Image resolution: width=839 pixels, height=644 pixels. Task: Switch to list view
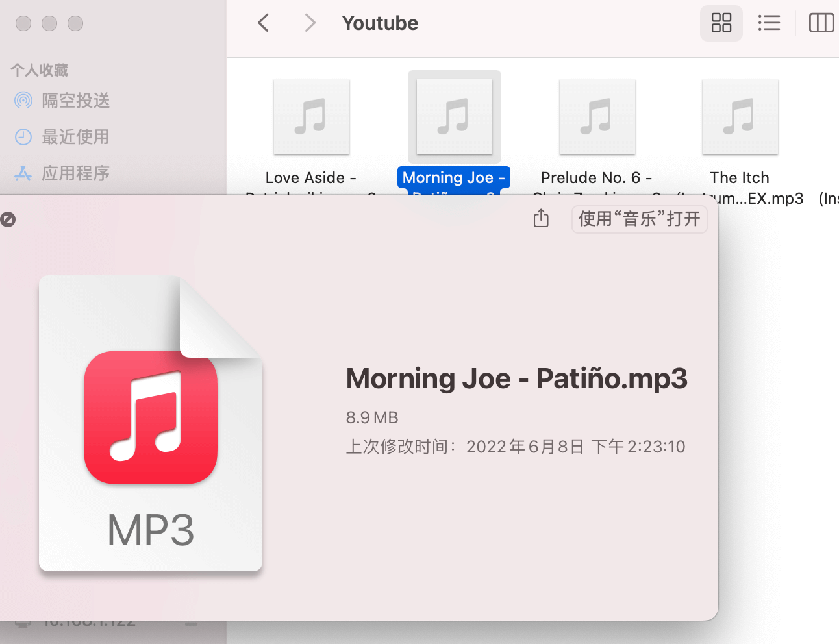click(x=769, y=23)
